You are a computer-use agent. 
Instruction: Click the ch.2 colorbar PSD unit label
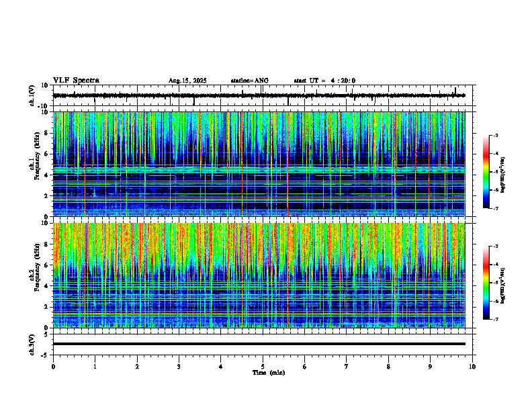click(x=503, y=286)
